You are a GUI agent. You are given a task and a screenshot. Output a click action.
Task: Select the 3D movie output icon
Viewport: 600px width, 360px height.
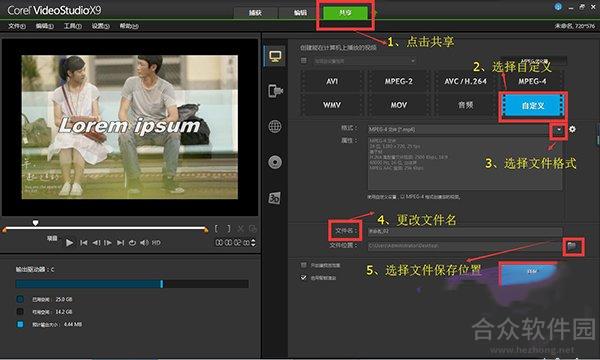[x=274, y=198]
